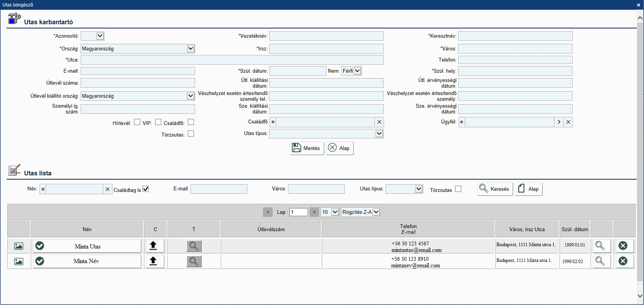The height and width of the screenshot is (305, 644).
Task: Click the image icon in Minta Utas row
Action: [x=18, y=246]
